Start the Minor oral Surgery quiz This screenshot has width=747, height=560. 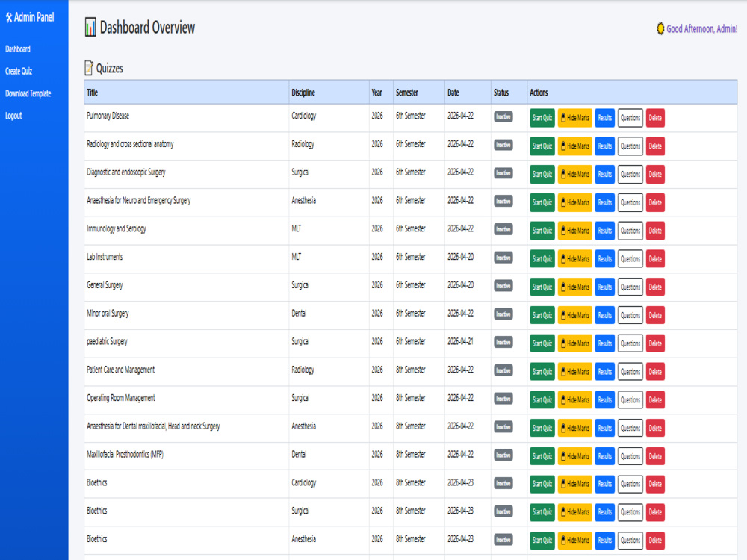point(542,315)
